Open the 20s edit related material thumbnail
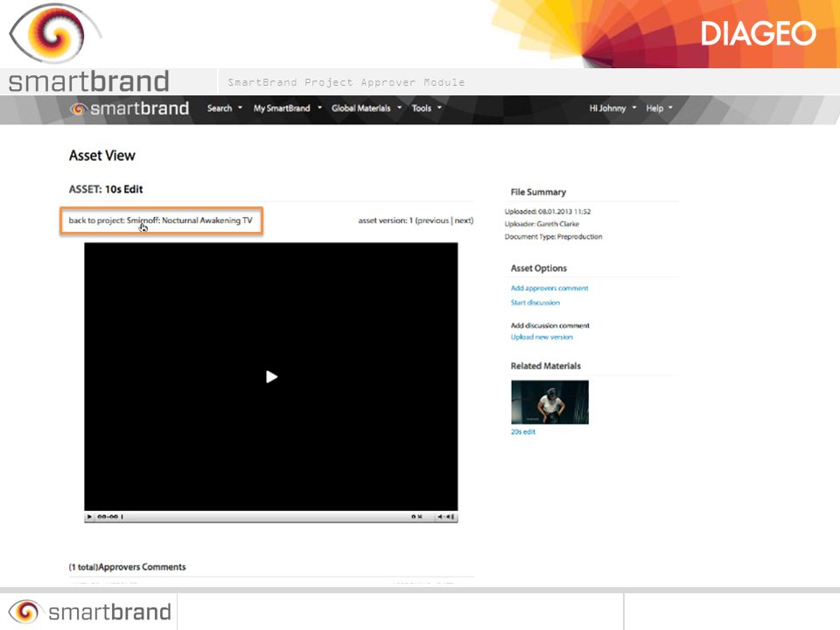840x630 pixels. (549, 402)
